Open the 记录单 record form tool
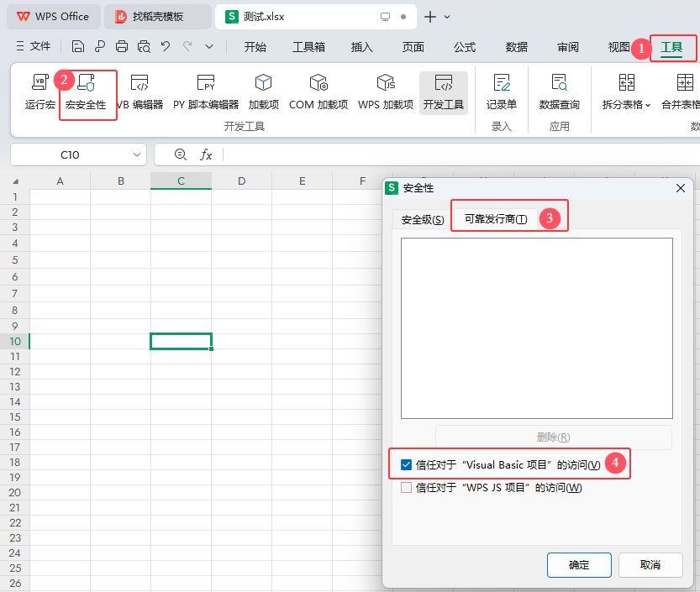This screenshot has height=592, width=700. pos(502,83)
